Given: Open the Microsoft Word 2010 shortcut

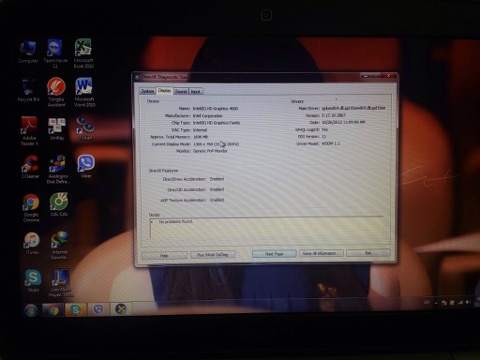Looking at the screenshot, I should [84, 92].
